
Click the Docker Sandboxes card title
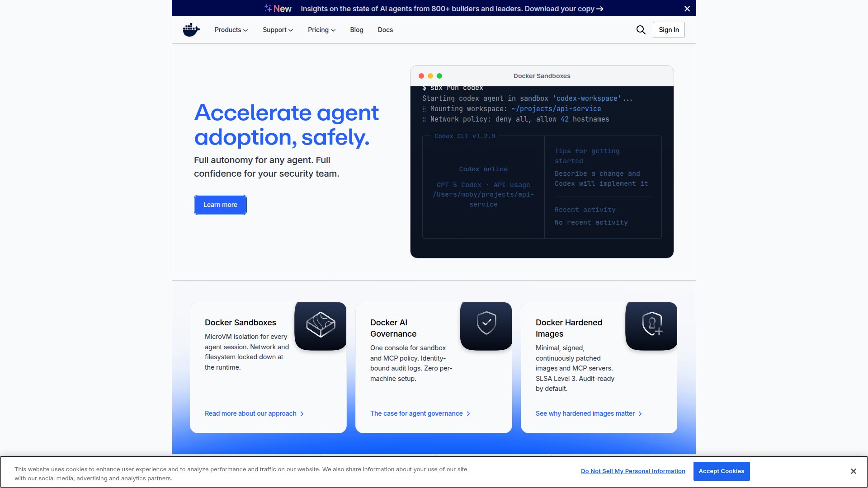[x=241, y=323]
